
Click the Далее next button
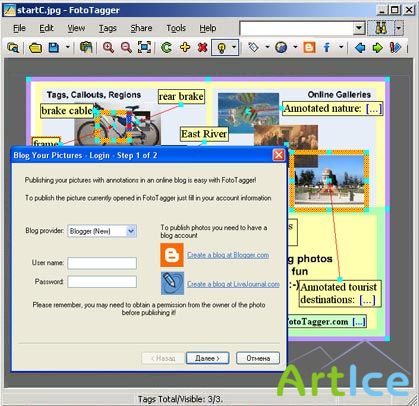click(207, 358)
